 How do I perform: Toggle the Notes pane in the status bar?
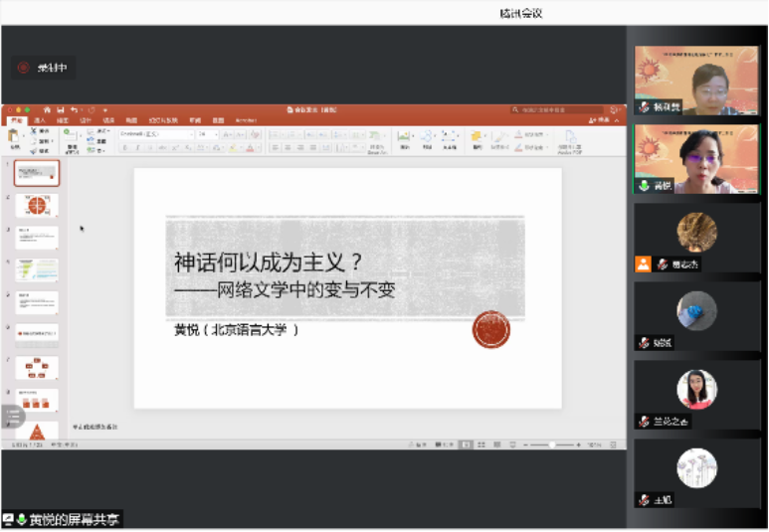point(419,444)
